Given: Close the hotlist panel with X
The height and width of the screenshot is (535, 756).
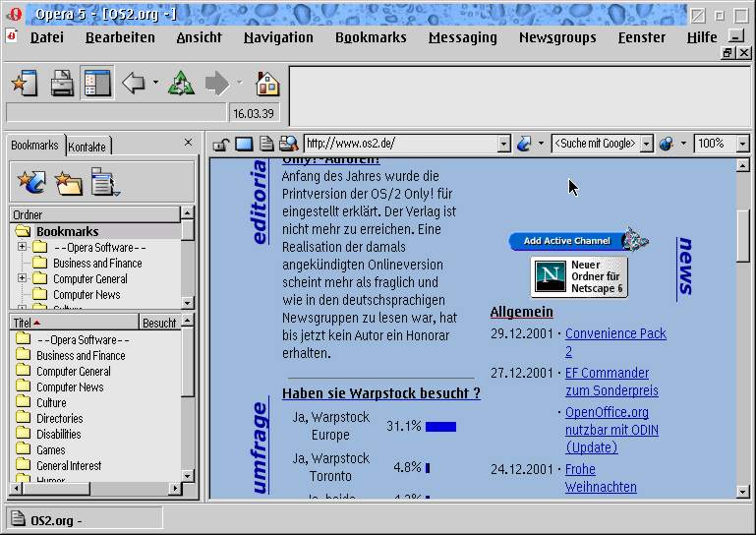Looking at the screenshot, I should pyautogui.click(x=188, y=143).
